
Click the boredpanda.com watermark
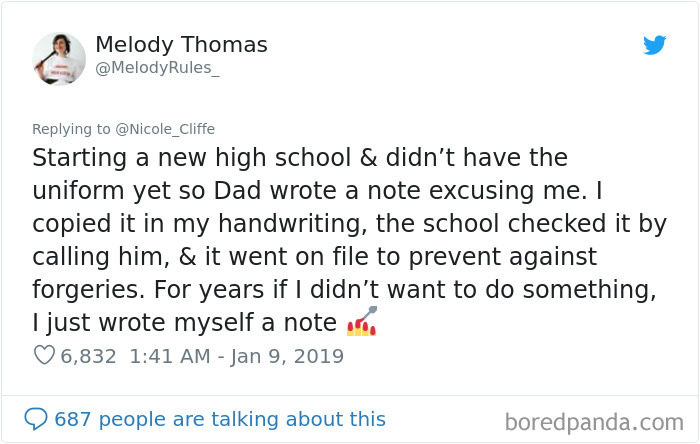[592, 420]
